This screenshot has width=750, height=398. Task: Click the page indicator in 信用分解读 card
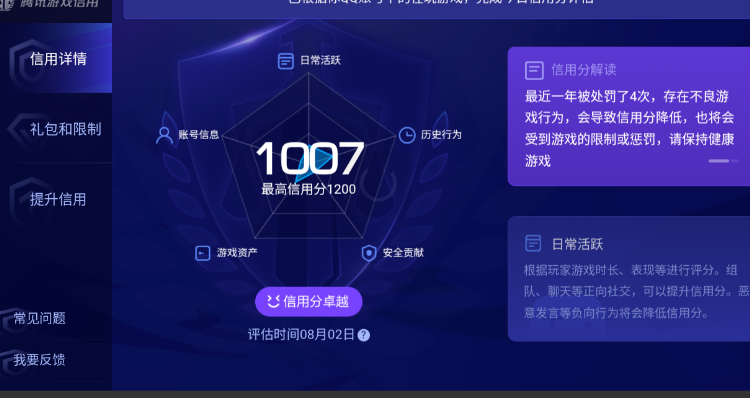point(723,161)
